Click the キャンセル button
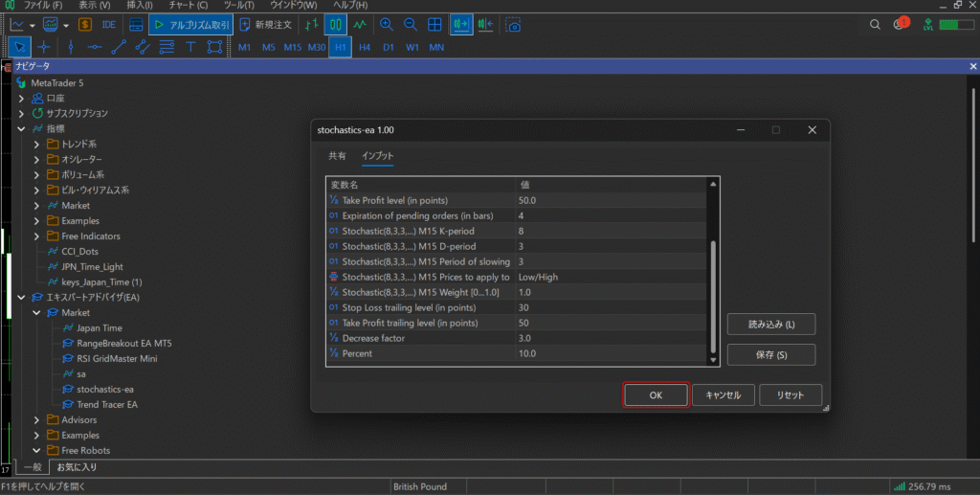Image resolution: width=980 pixels, height=495 pixels. 724,395
